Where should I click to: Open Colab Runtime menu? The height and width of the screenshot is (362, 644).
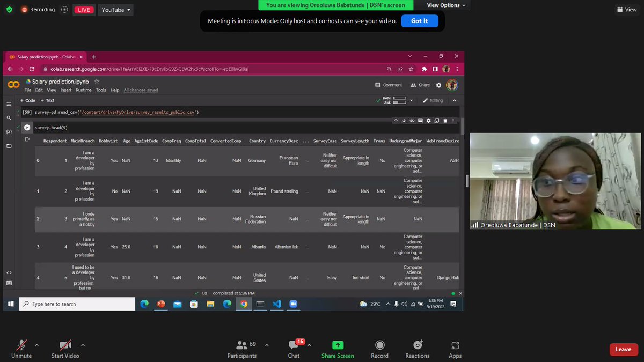83,90
